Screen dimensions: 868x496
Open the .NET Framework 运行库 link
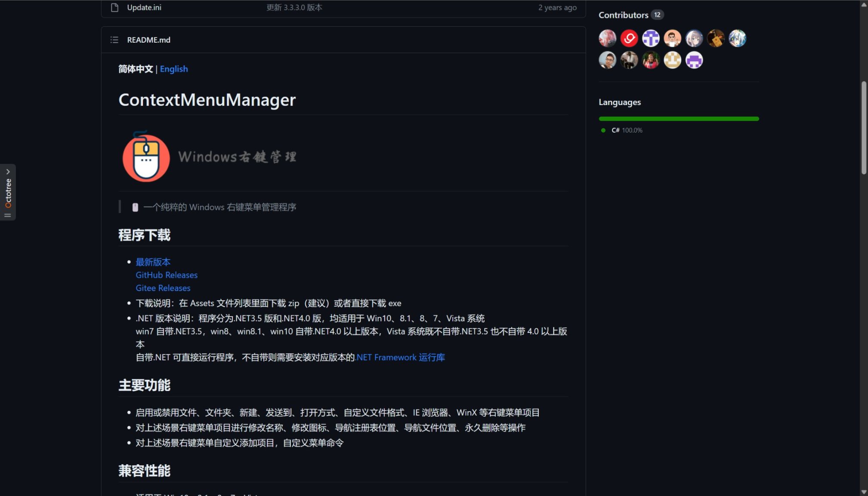[400, 357]
